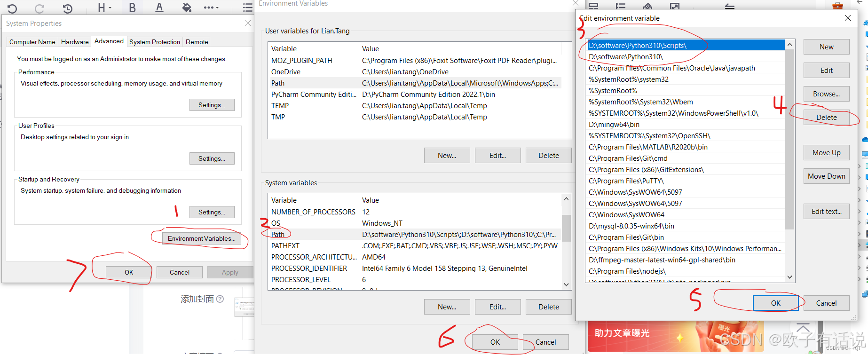Click Delete under system variables
868x355 pixels.
[x=549, y=307]
